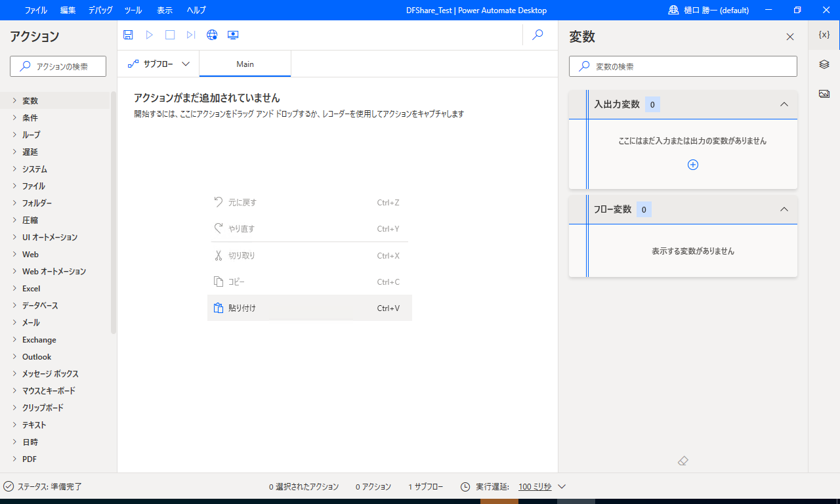Select the Main subflow tab

click(x=245, y=64)
